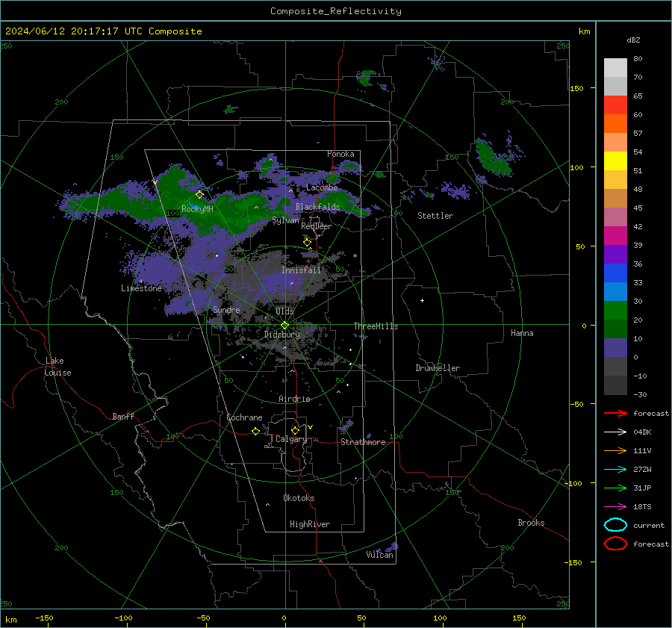This screenshot has height=628, width=672.
Task: Click the red forecast arrow in the legend
Action: pyautogui.click(x=615, y=413)
